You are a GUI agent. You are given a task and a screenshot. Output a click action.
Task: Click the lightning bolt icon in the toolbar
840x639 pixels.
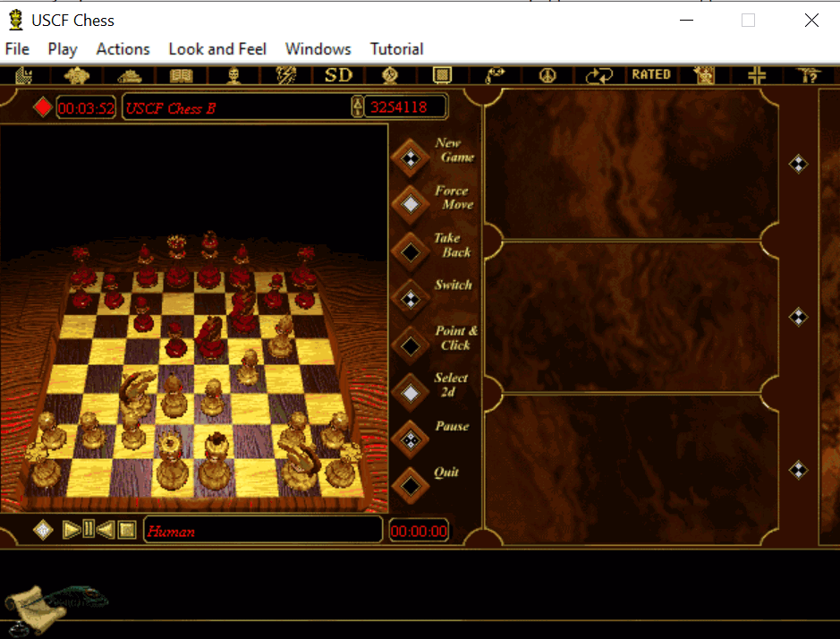285,75
